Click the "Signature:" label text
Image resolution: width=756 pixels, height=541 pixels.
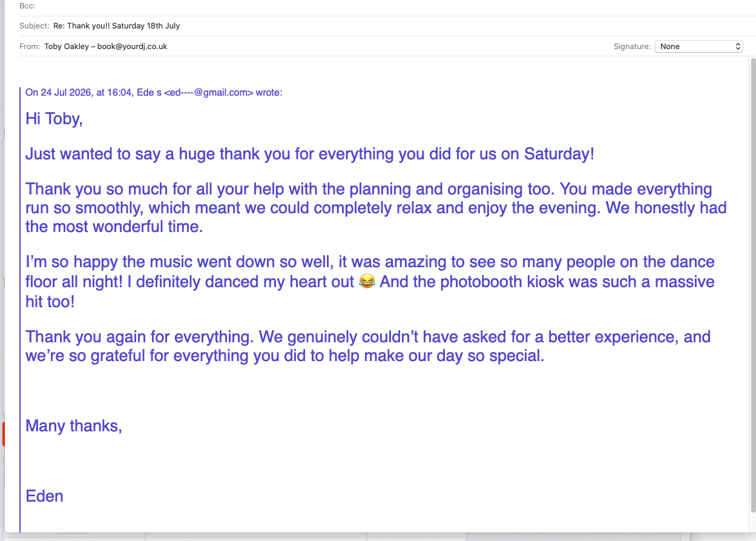point(632,46)
